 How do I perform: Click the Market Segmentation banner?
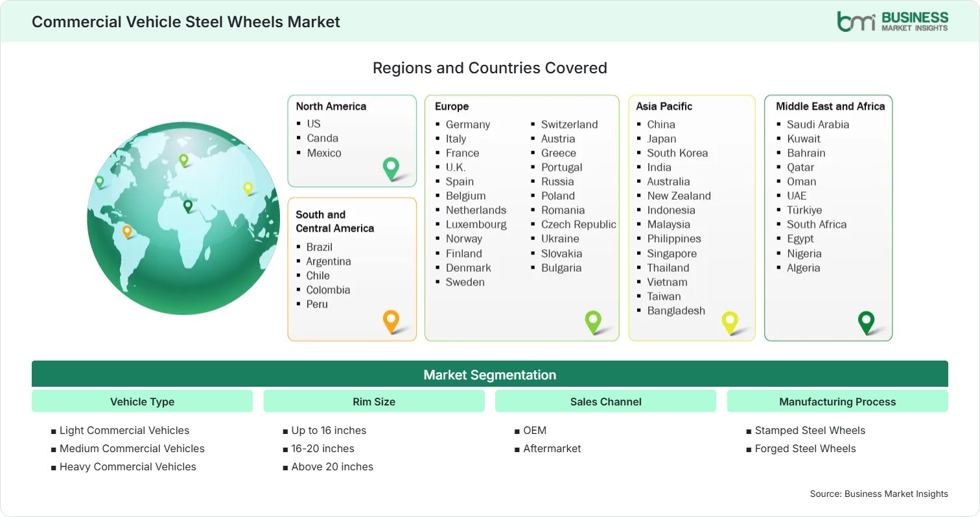[490, 374]
